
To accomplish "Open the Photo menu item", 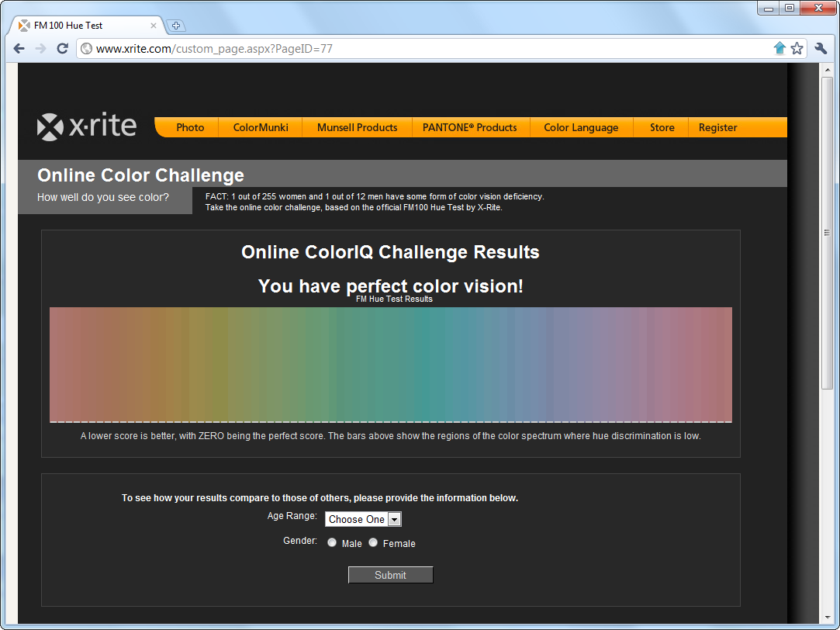I will 190,128.
